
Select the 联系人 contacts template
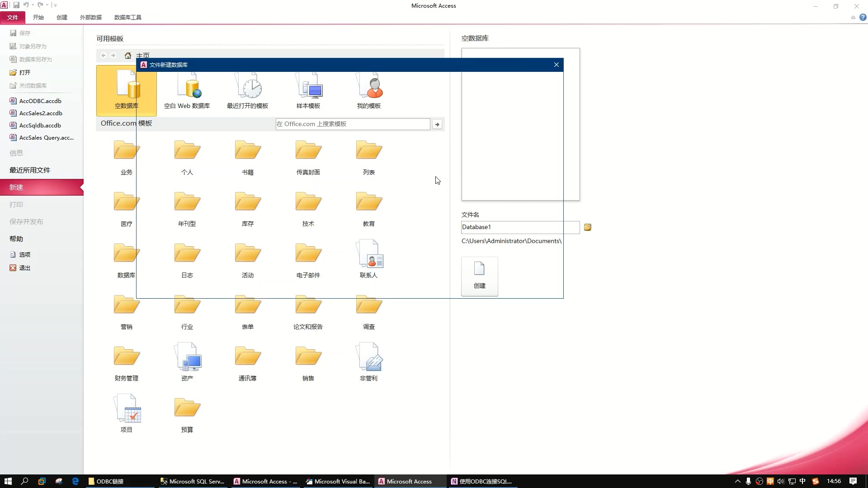pos(368,259)
